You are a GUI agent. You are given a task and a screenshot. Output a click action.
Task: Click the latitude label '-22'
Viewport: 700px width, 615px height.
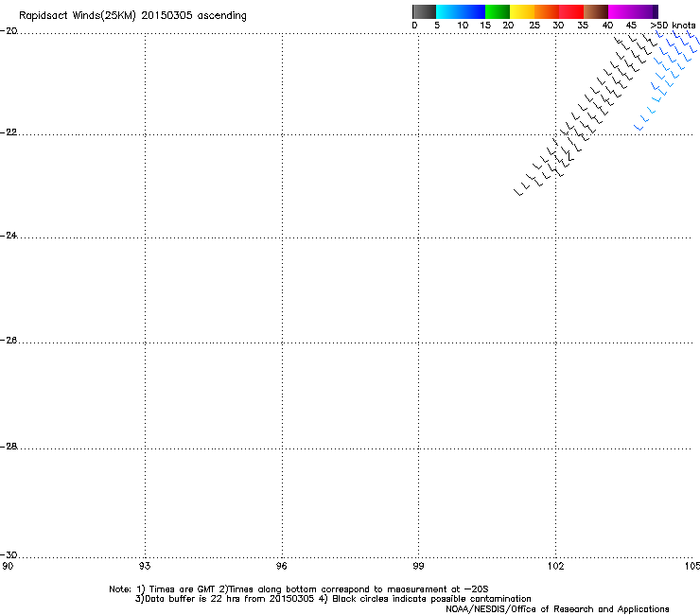click(x=9, y=132)
